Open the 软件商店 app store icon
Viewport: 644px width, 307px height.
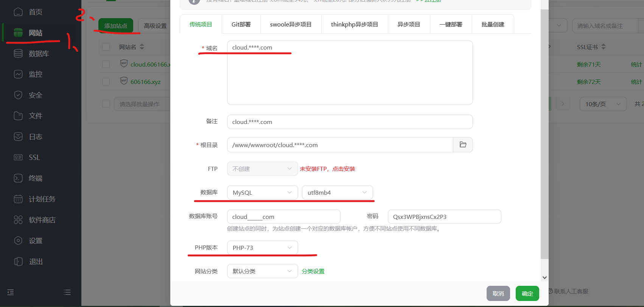(18, 220)
